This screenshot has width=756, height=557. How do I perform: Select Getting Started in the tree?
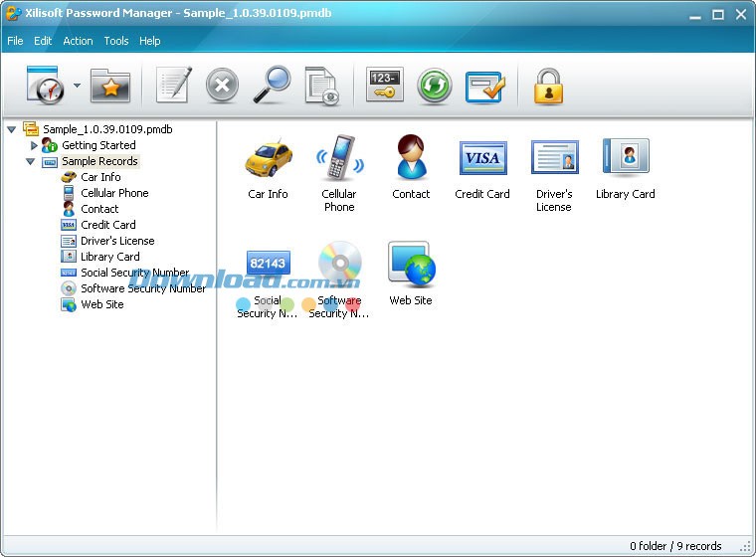click(98, 145)
